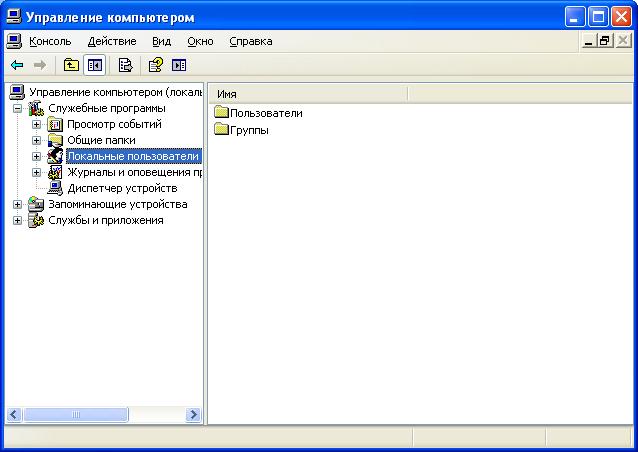
Task: Restore the inner MMC console window
Action: 605,41
